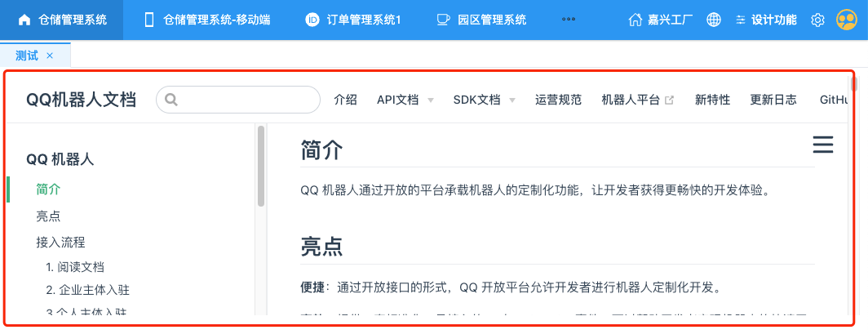The image size is (868, 334).
Task: Open the 更新日志 nav link
Action: 773,100
